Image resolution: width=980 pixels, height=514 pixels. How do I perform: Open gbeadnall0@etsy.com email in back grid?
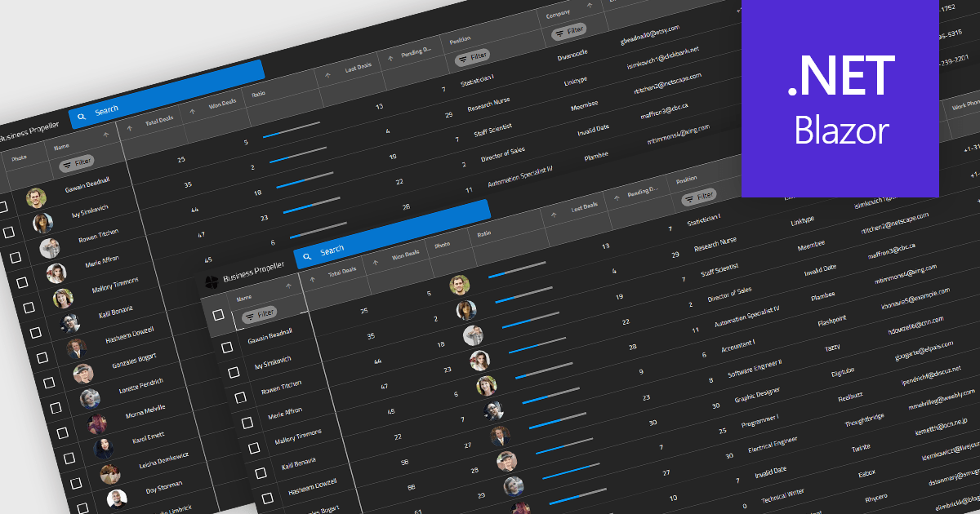(x=650, y=33)
